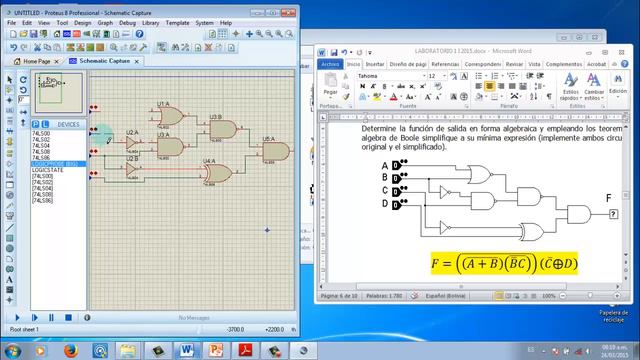Click the Zoom Out icon in Proteus

(x=269, y=34)
